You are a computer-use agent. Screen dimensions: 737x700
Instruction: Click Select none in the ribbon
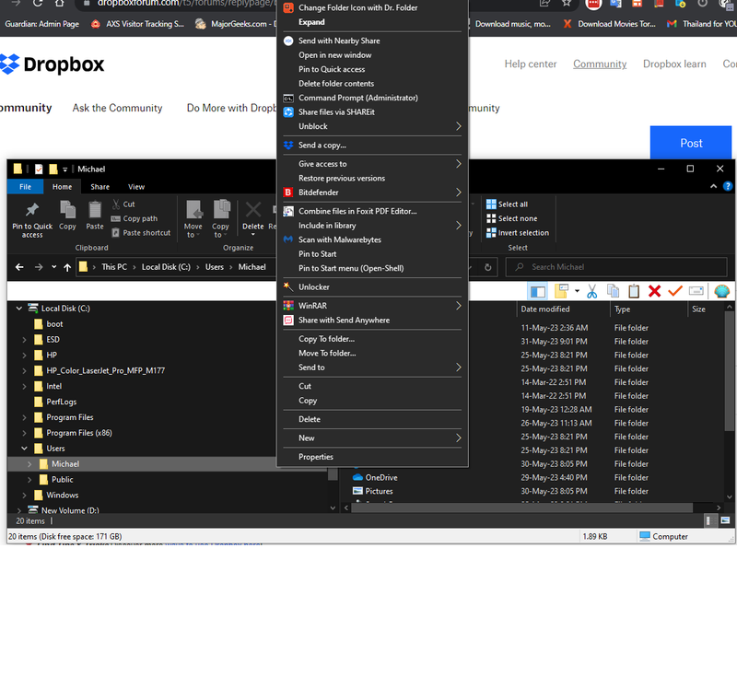(x=512, y=218)
